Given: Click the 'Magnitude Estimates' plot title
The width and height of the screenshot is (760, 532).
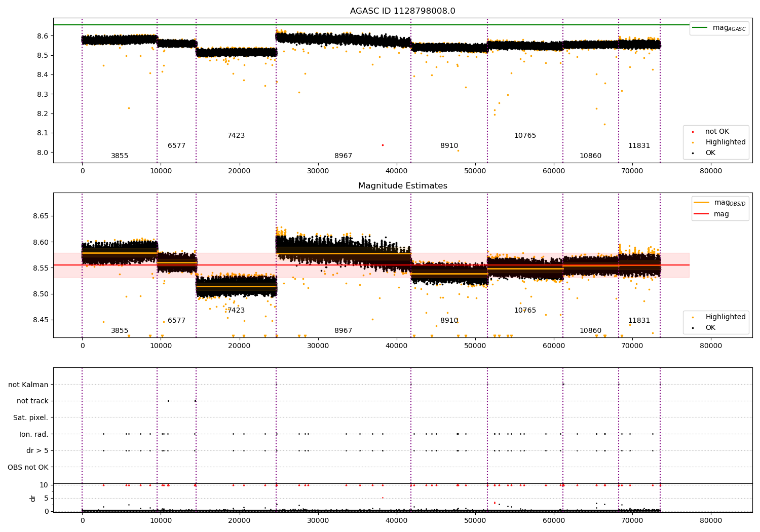Looking at the screenshot, I should pos(402,186).
